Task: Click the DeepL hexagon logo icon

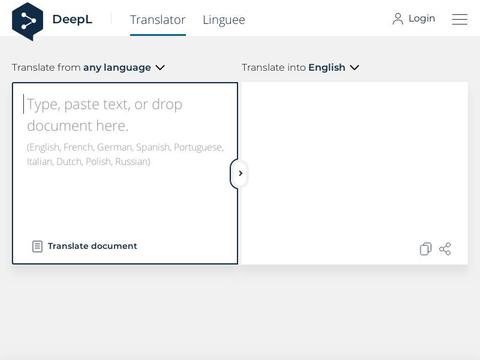Action: tap(27, 21)
